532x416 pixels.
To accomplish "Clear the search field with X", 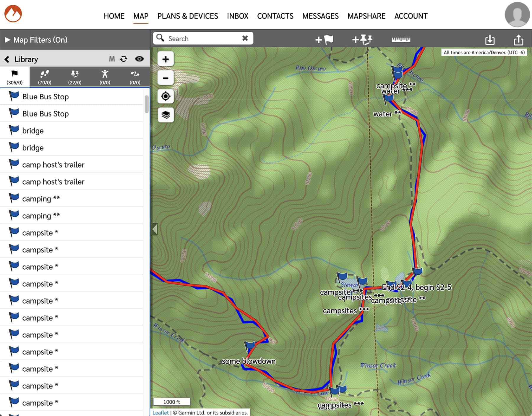I will click(245, 38).
